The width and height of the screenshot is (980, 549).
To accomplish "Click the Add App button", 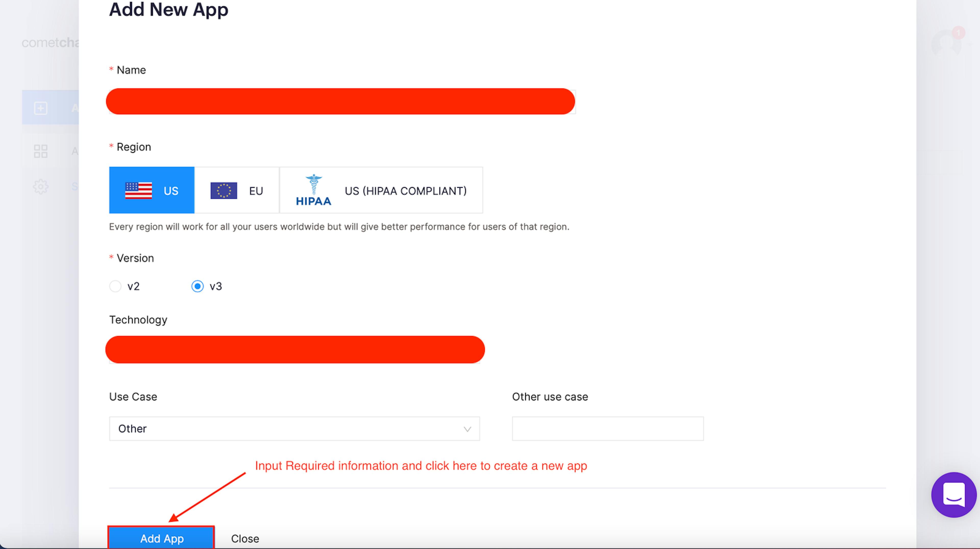I will [162, 538].
